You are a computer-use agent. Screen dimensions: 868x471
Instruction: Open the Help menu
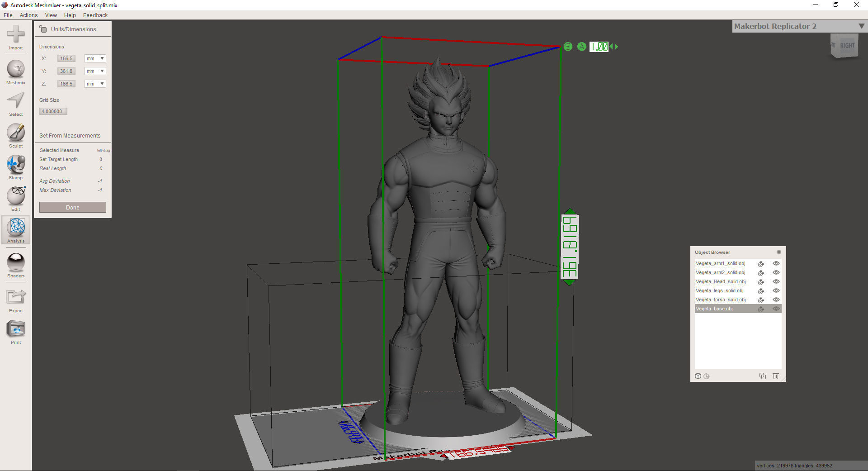[x=70, y=15]
